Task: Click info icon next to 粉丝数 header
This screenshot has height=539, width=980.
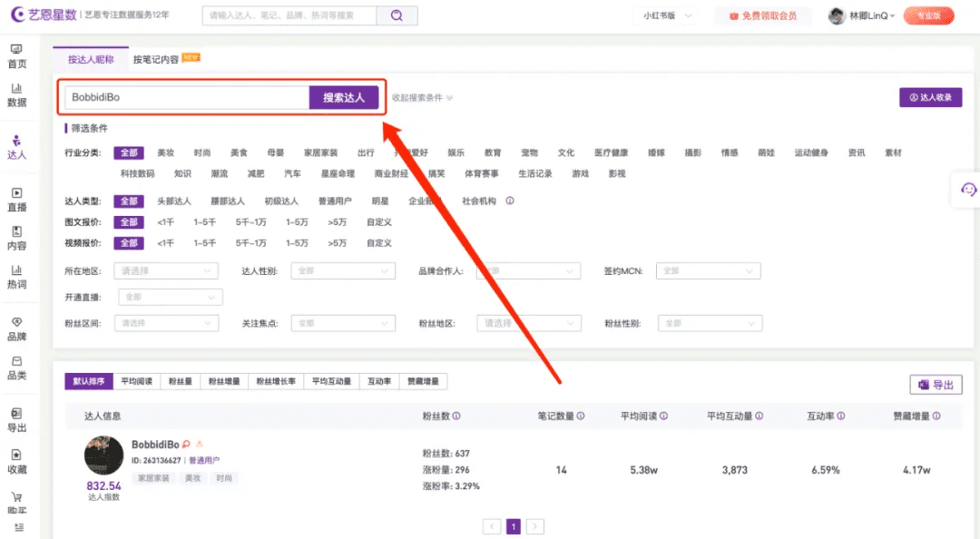Action: coord(456,416)
